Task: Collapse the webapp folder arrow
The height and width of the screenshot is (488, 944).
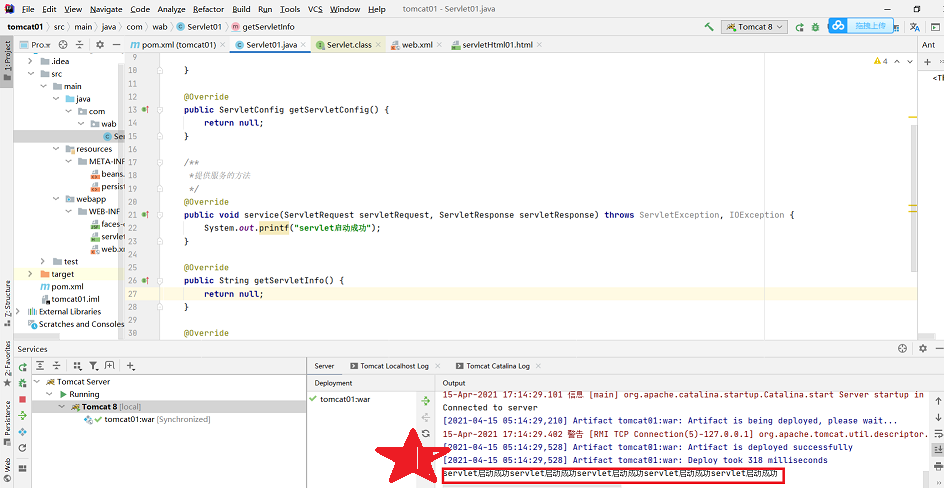Action: click(56, 199)
